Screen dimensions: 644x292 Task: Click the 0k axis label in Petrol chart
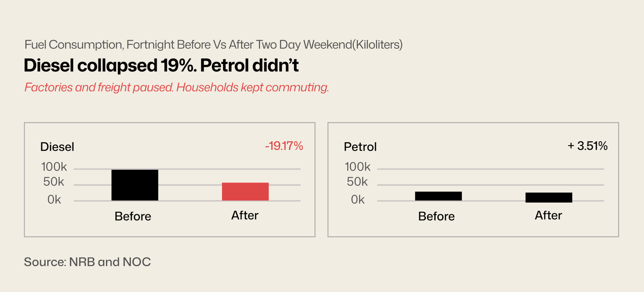pyautogui.click(x=358, y=200)
